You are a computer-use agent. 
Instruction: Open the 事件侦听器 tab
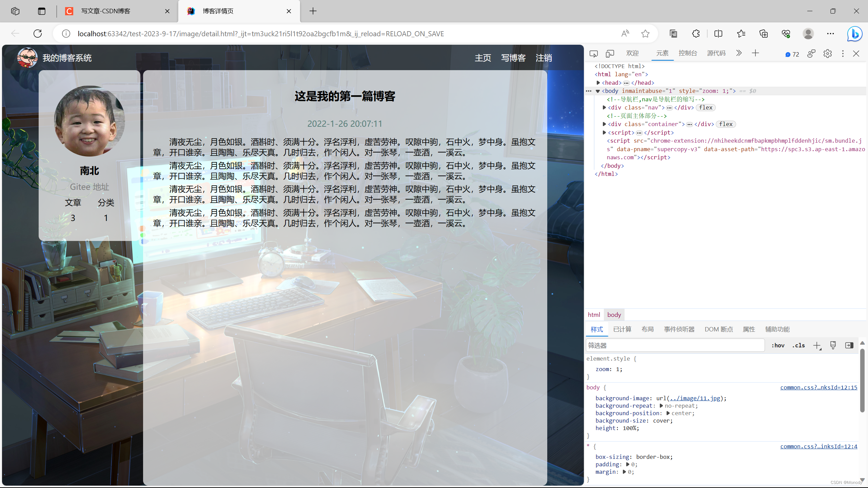pos(679,329)
